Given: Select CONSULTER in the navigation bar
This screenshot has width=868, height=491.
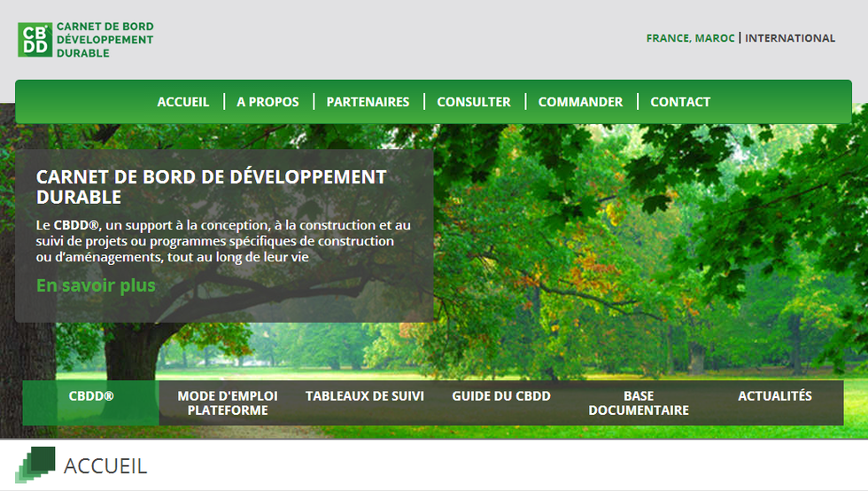Looking at the screenshot, I should pyautogui.click(x=474, y=102).
